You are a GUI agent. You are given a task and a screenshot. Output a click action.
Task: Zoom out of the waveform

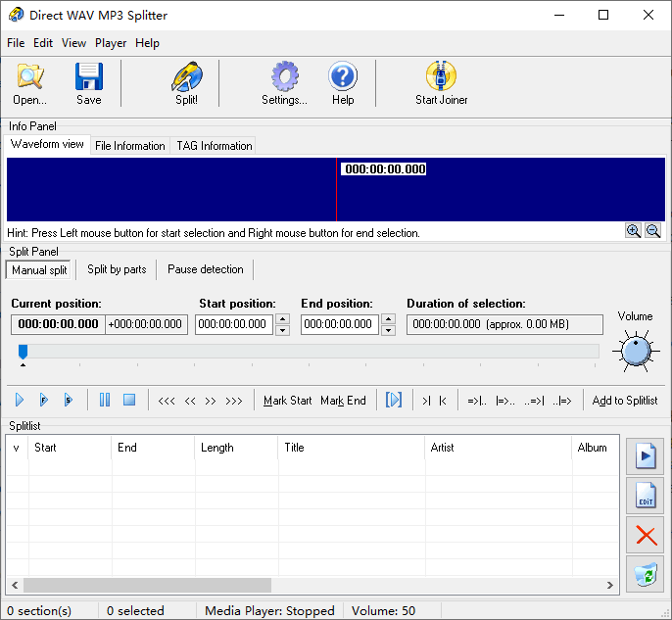(x=652, y=231)
